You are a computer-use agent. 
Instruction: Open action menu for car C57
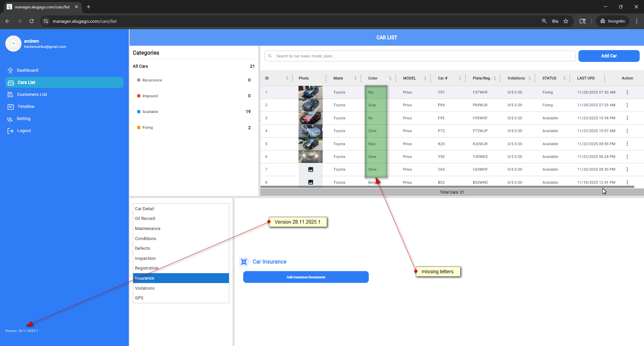click(627, 92)
